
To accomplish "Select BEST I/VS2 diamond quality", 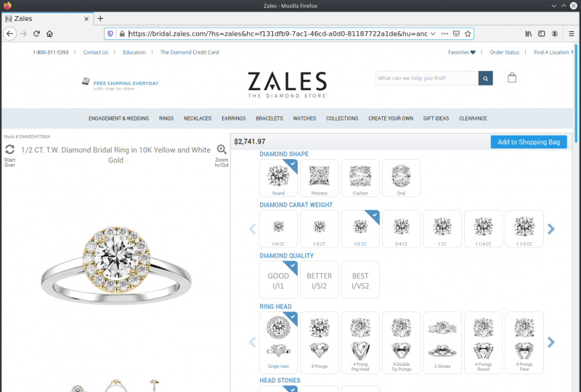I will click(360, 279).
